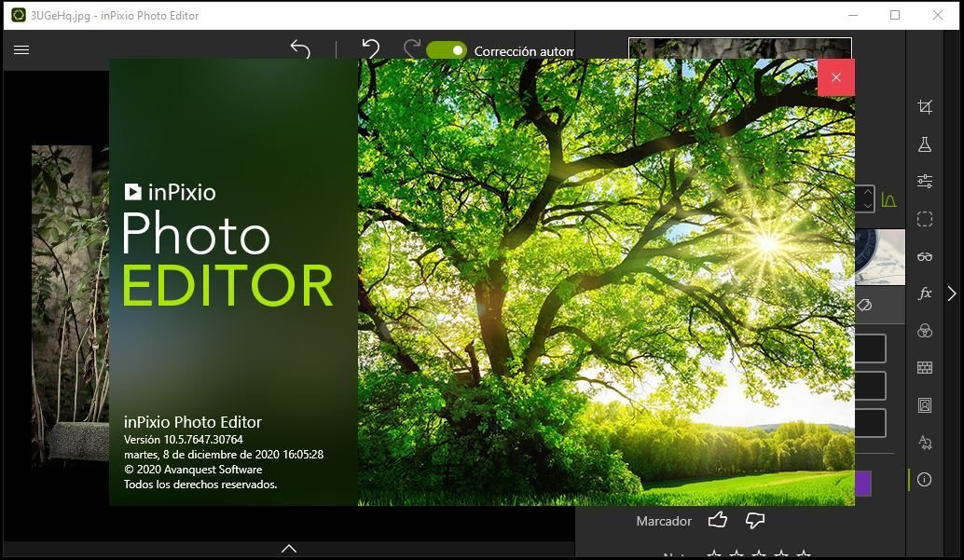Click the eraser tag icon

coord(864,305)
